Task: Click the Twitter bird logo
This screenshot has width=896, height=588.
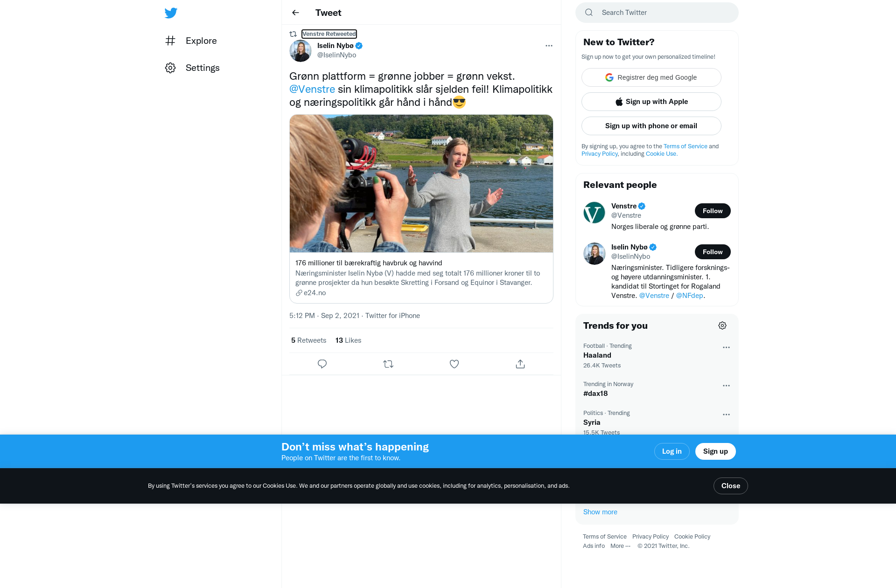Action: click(171, 13)
